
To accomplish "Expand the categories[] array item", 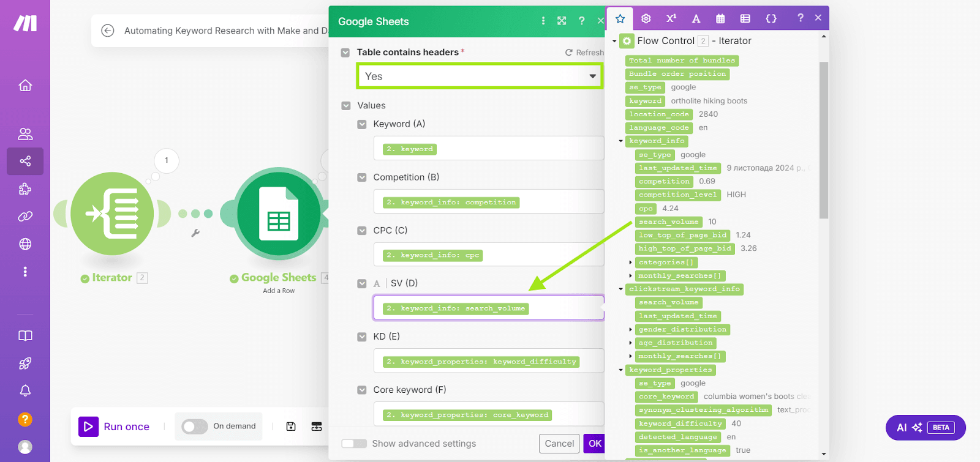I will pyautogui.click(x=630, y=263).
